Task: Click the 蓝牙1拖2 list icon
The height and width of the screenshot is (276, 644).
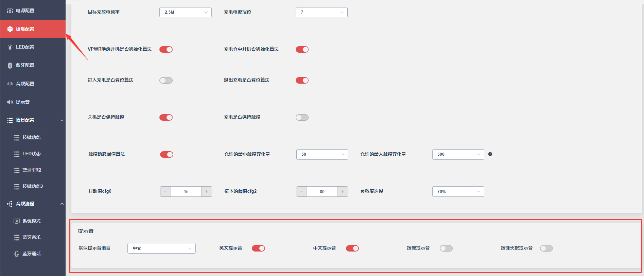Action: coord(17,170)
